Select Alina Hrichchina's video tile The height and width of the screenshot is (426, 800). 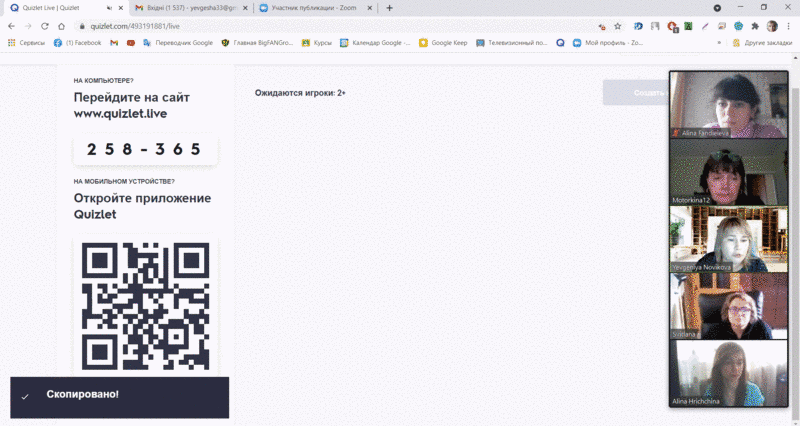coord(729,373)
